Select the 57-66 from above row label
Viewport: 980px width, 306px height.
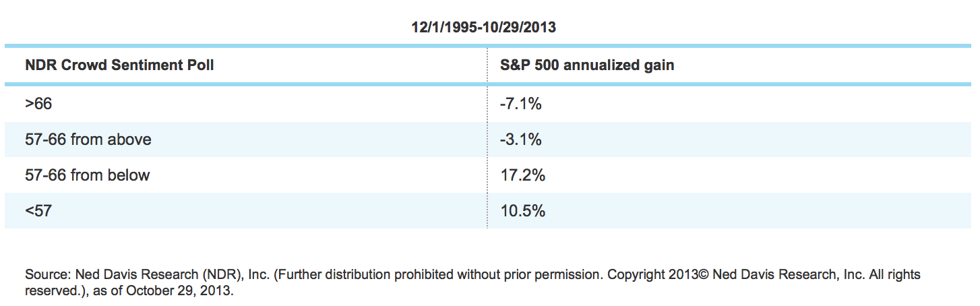(88, 140)
